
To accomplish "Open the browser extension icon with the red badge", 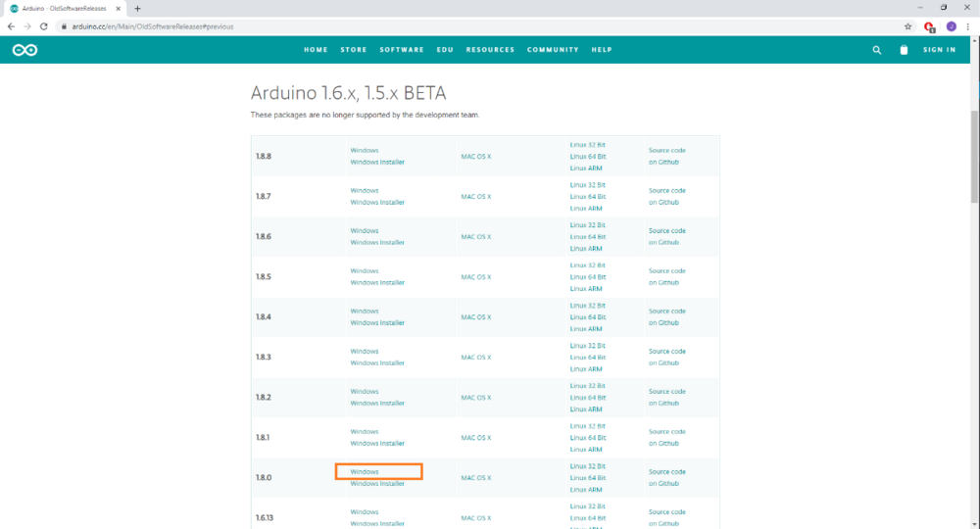I will point(929,26).
